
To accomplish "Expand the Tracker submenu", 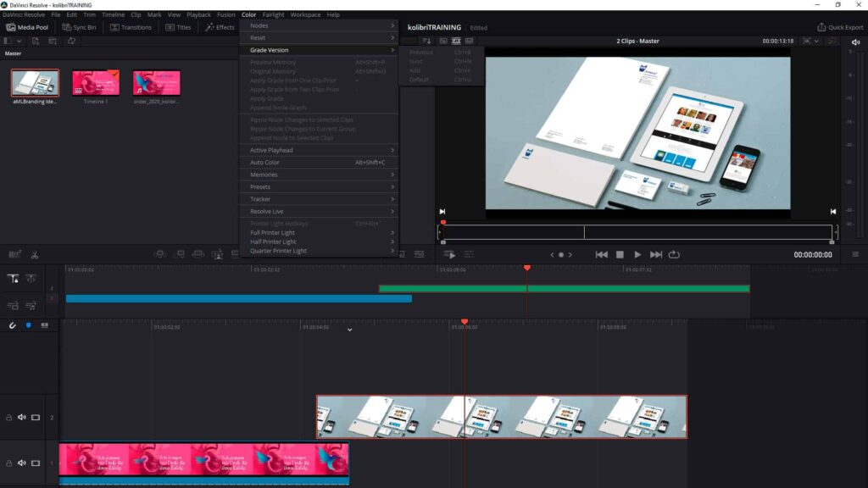I will click(x=319, y=198).
